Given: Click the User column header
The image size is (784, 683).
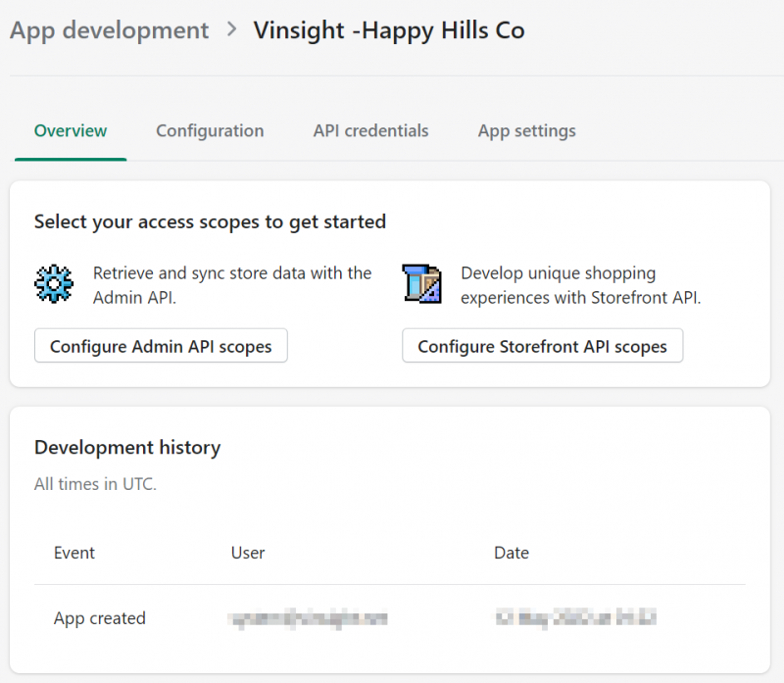Looking at the screenshot, I should pyautogui.click(x=248, y=553).
